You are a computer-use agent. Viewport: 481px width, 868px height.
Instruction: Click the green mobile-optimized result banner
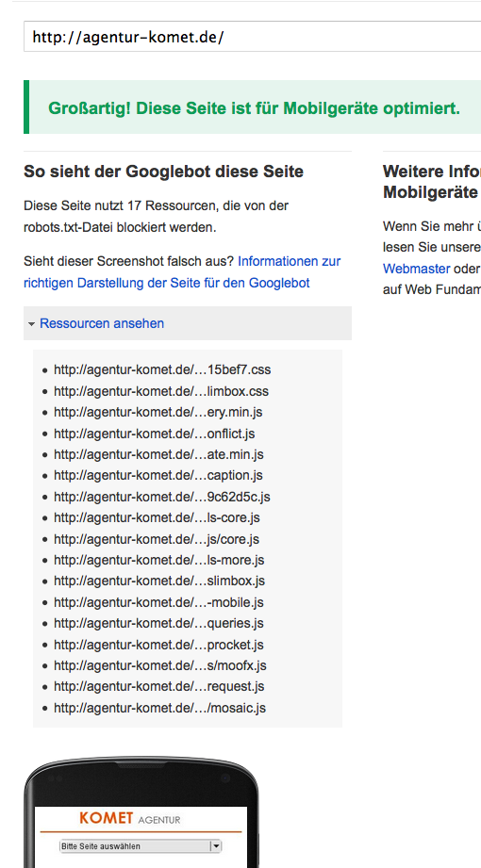point(252,107)
